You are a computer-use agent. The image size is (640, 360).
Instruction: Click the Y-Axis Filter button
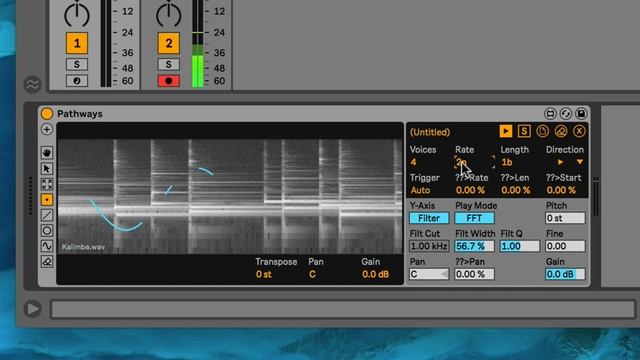point(429,218)
